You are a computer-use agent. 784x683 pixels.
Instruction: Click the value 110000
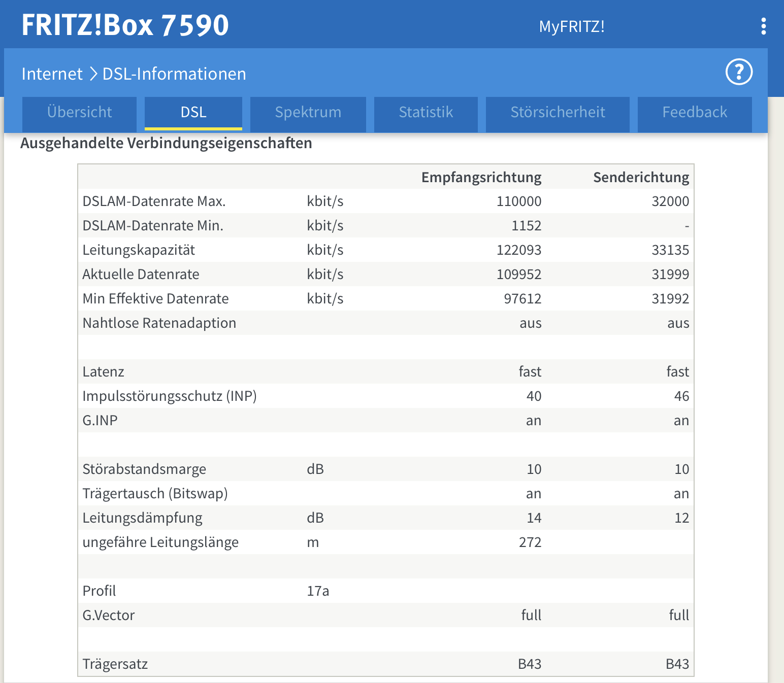click(519, 201)
